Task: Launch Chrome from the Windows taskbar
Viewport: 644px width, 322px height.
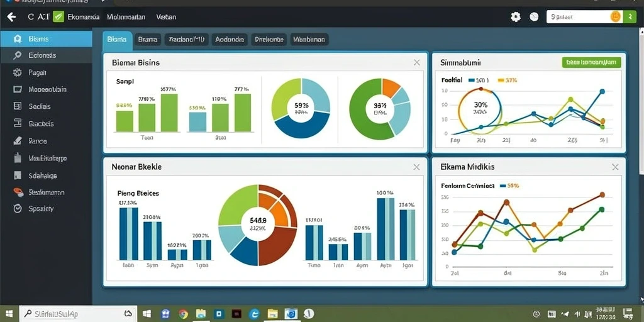Action: 183,314
